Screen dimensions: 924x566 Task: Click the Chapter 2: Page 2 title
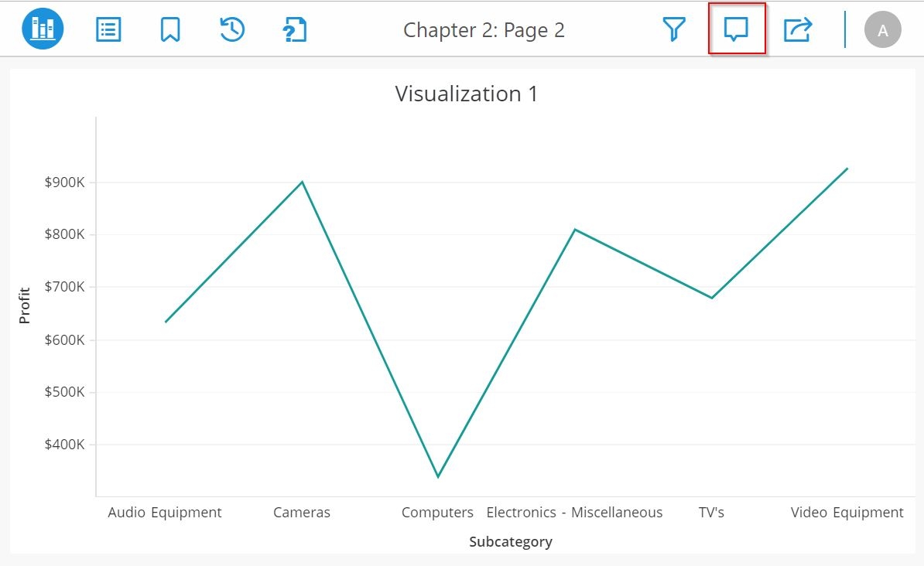click(484, 30)
